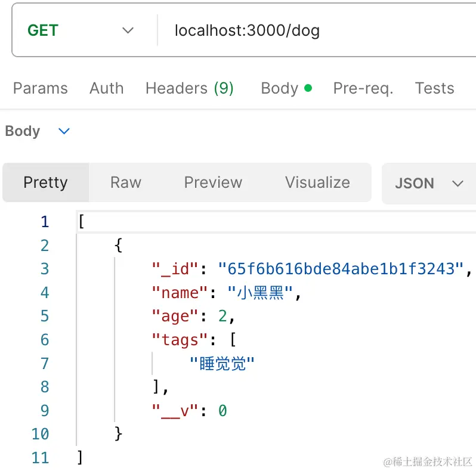Select the Pretty response view
476x471 pixels.
[45, 182]
